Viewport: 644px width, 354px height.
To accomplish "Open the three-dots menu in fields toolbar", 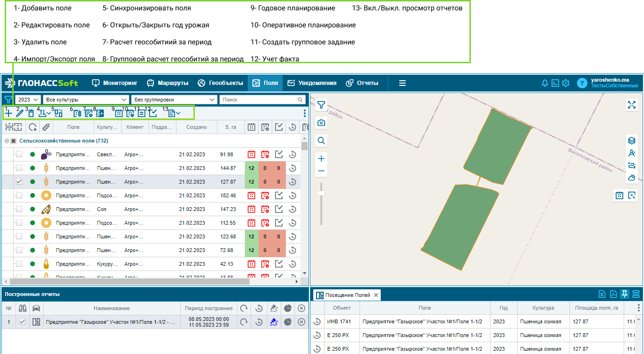I will click(304, 113).
